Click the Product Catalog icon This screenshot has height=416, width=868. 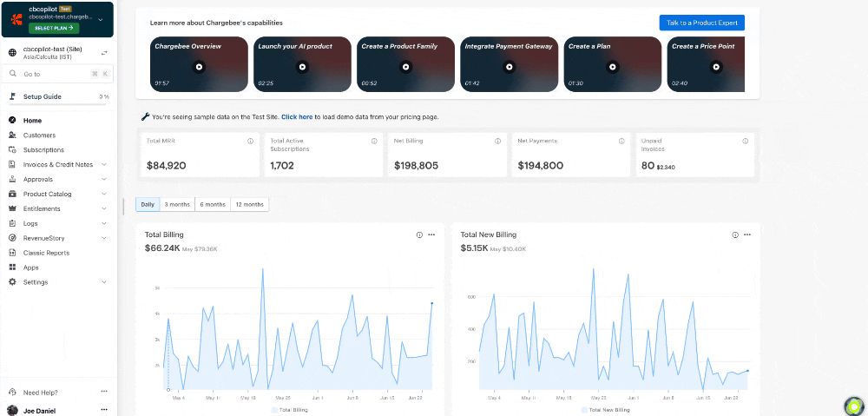click(12, 194)
